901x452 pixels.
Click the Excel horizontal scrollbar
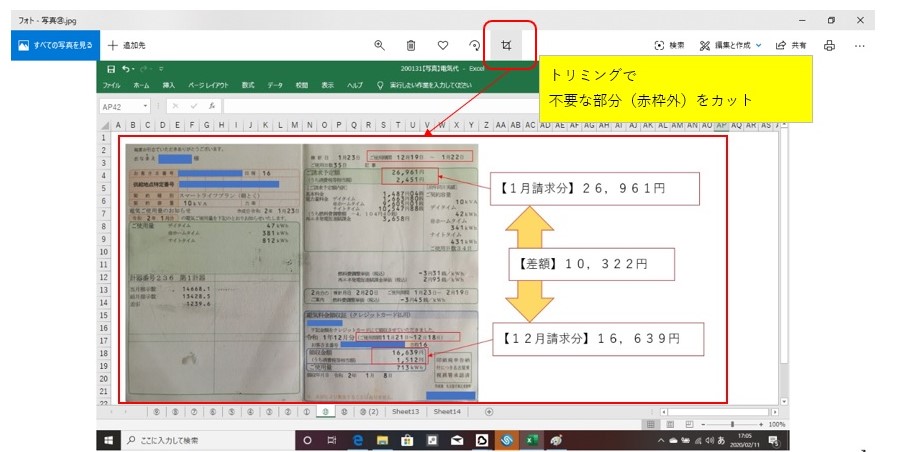(718, 412)
